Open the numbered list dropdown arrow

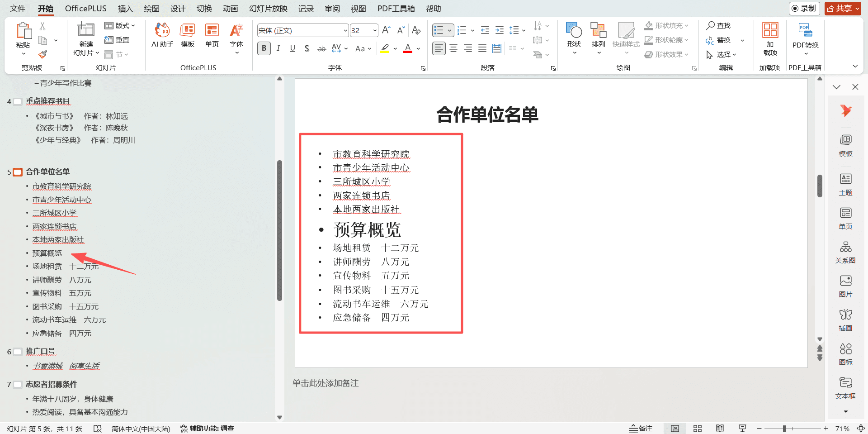tap(472, 30)
